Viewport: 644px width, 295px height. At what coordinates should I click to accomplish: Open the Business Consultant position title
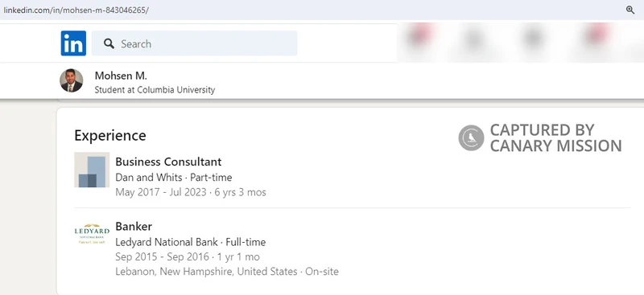coord(168,162)
